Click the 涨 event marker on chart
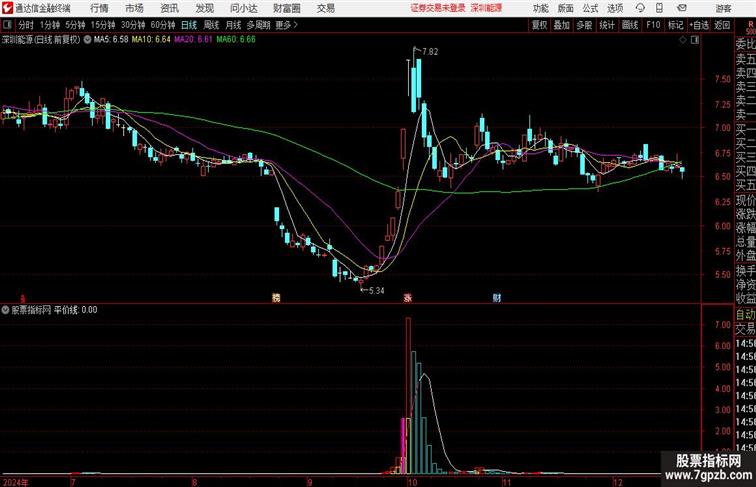The height and width of the screenshot is (487, 756). tap(408, 298)
